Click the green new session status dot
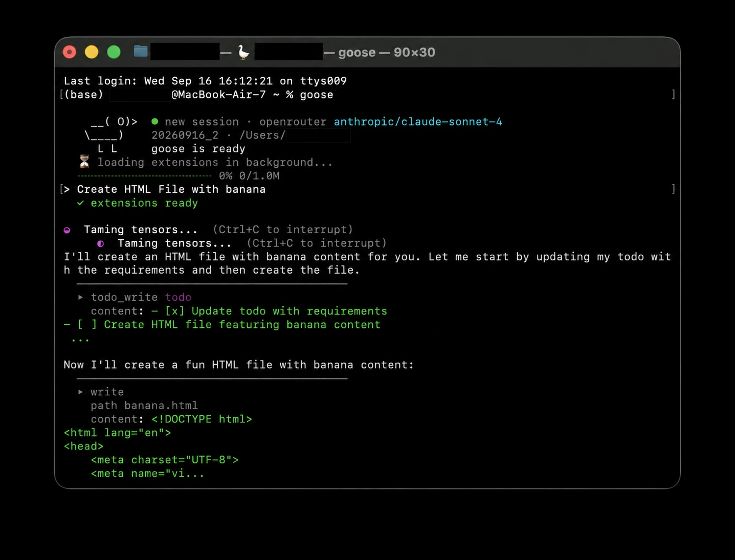The image size is (735, 560). [x=154, y=122]
